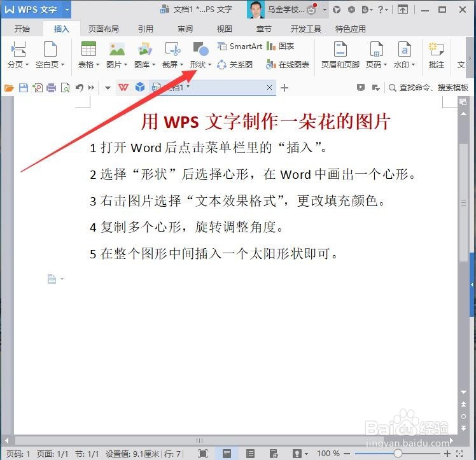Click the paragraph layout icon in left margin
The width and height of the screenshot is (476, 460).
coord(52,279)
